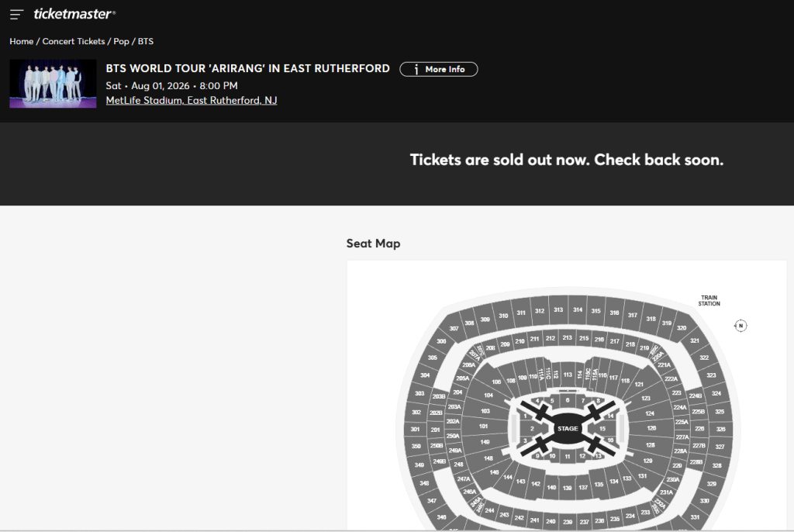Navigate to Pop breadcrumb category
The image size is (794, 532).
pyautogui.click(x=121, y=41)
